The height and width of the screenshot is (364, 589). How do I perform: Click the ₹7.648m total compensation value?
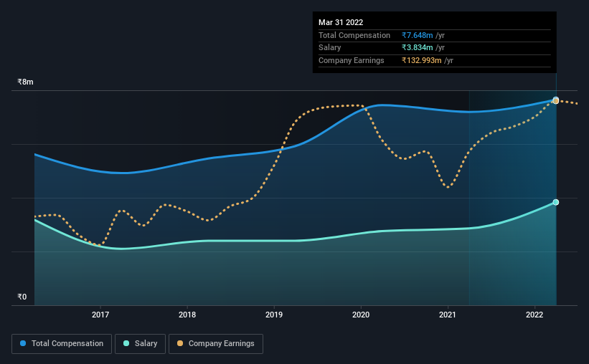point(417,35)
